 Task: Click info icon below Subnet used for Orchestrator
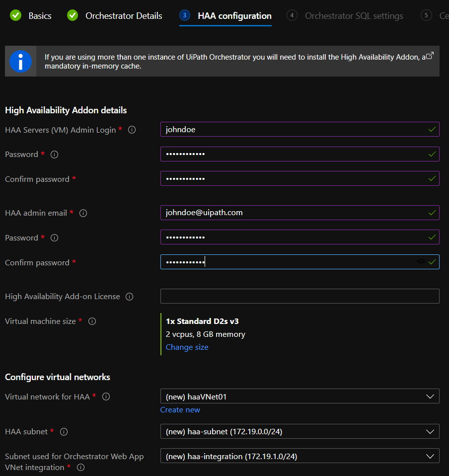(x=81, y=468)
